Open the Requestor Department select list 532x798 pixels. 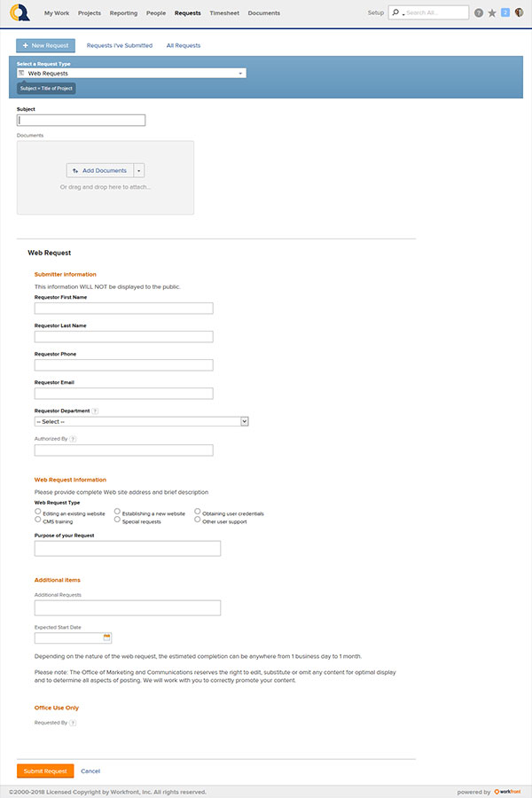[x=142, y=421]
